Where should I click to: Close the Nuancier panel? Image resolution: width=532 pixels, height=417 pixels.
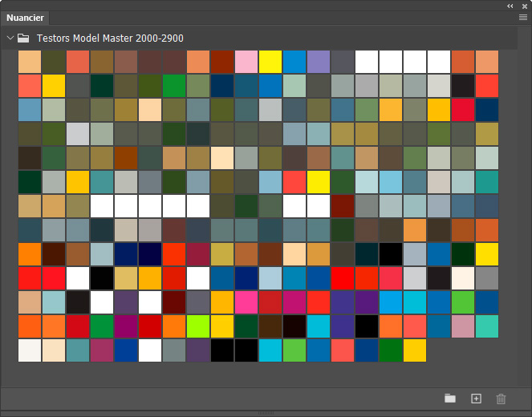tap(523, 6)
